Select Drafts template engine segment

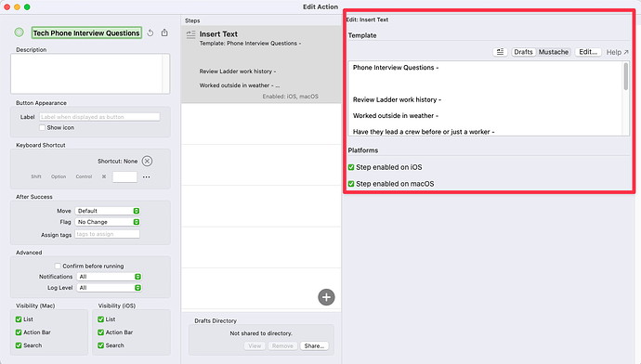pos(523,52)
